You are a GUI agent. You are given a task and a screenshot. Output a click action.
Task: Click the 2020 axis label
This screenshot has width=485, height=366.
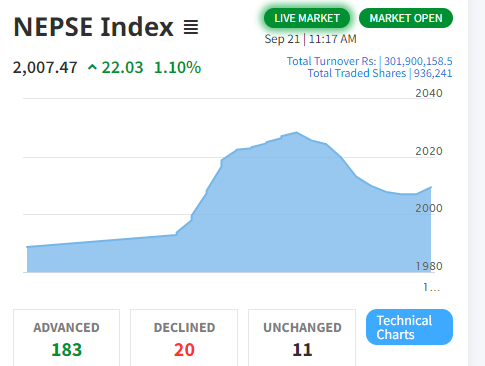[429, 151]
